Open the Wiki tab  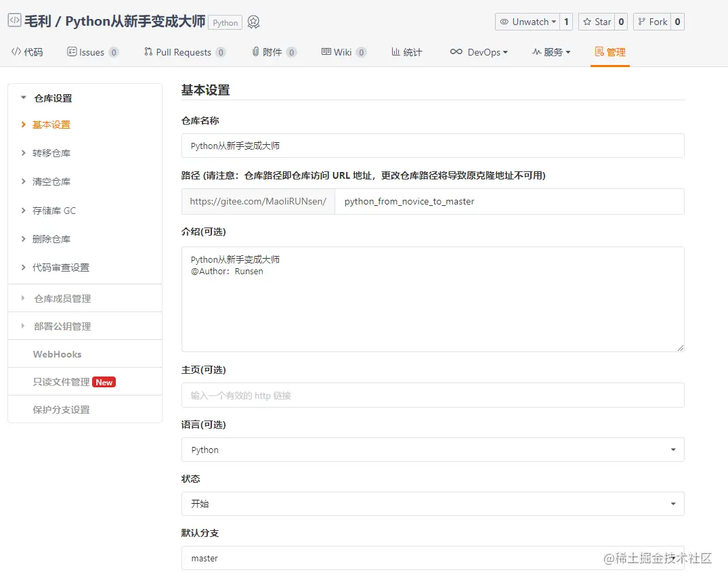pyautogui.click(x=343, y=52)
